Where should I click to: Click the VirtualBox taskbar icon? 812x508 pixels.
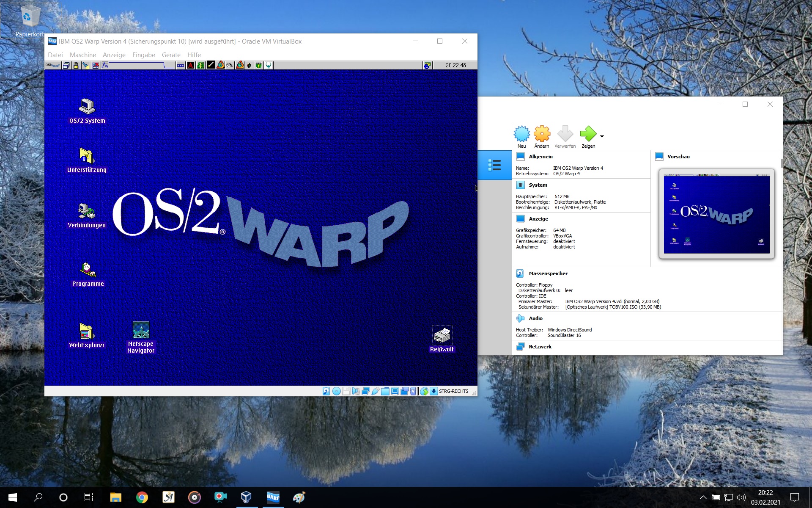point(247,497)
